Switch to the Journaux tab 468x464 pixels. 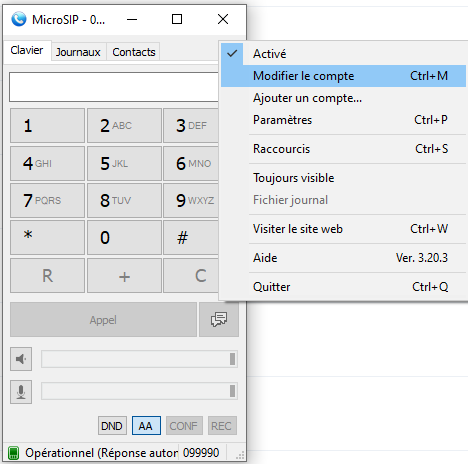click(x=78, y=52)
